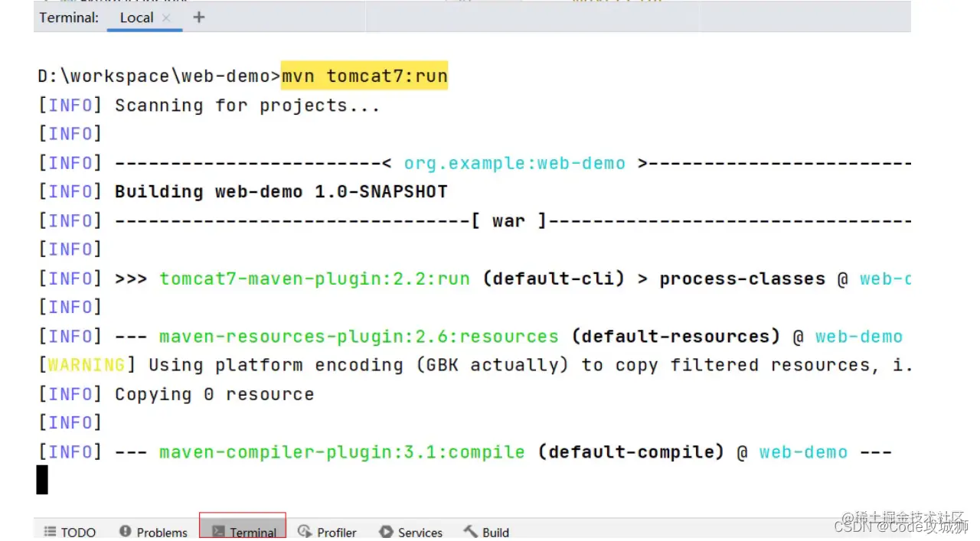The width and height of the screenshot is (980, 541).
Task: Click the Profiler gauge icon
Action: pos(305,532)
